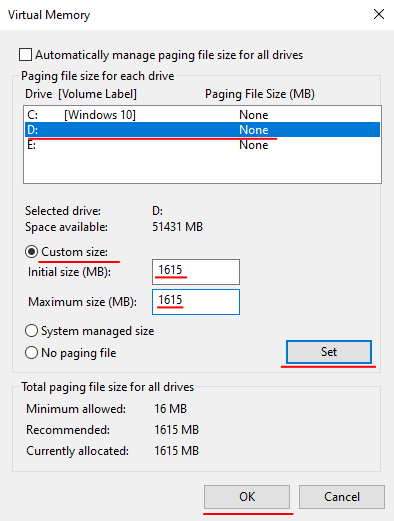The height and width of the screenshot is (521, 394).
Task: Click the Initial size (MB) field
Action: 196,272
